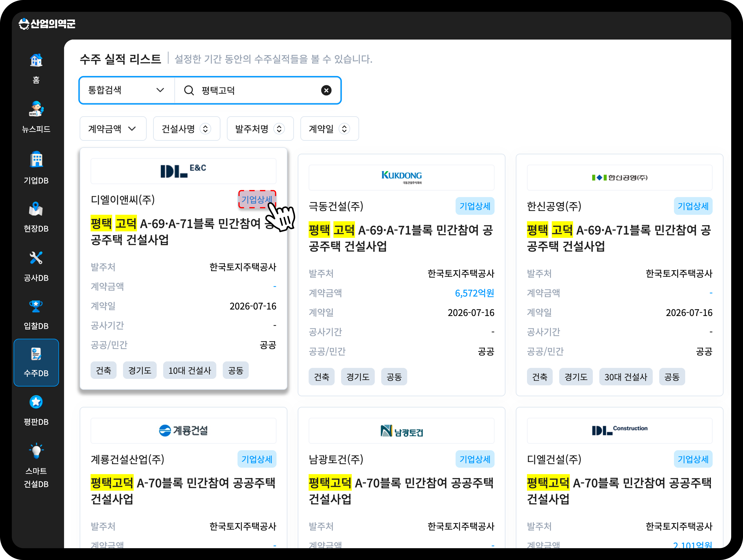The image size is (743, 560).
Task: Click the 디엘이앤씨(주) company name
Action: tap(123, 199)
